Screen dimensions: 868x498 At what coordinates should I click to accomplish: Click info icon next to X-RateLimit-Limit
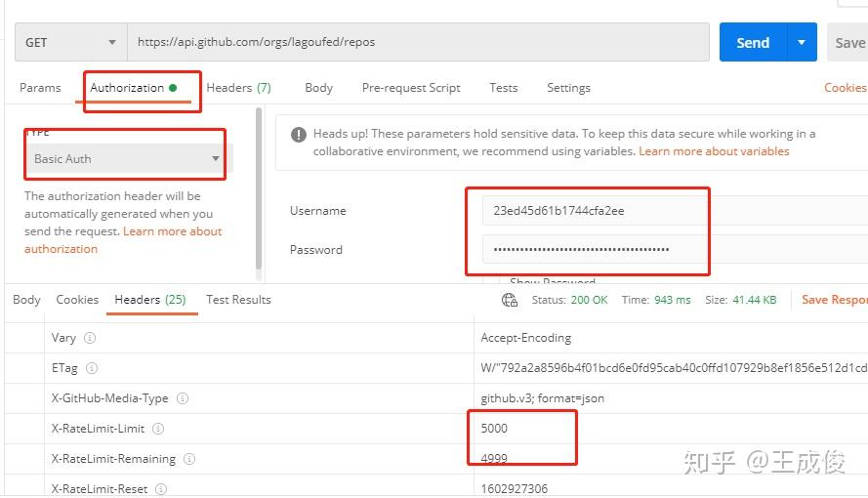[158, 429]
